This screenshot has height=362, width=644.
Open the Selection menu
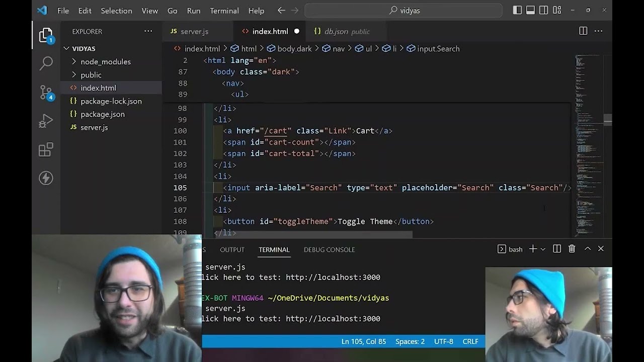click(x=116, y=11)
